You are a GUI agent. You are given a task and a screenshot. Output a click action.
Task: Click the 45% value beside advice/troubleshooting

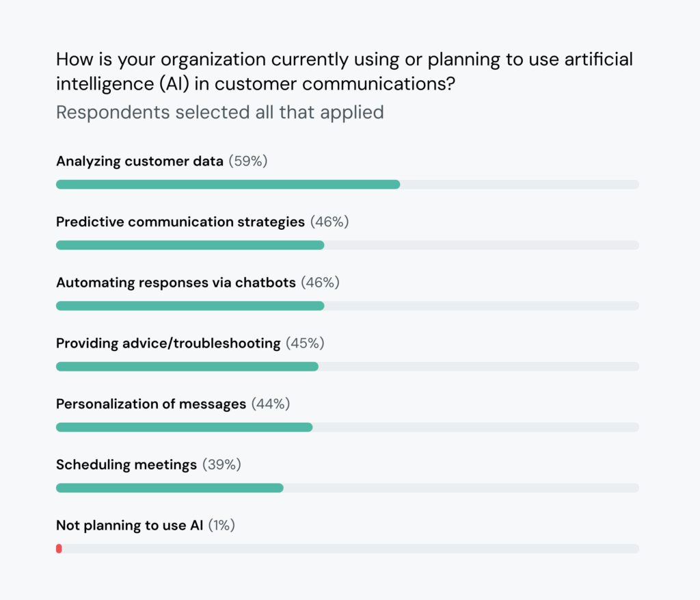click(305, 343)
